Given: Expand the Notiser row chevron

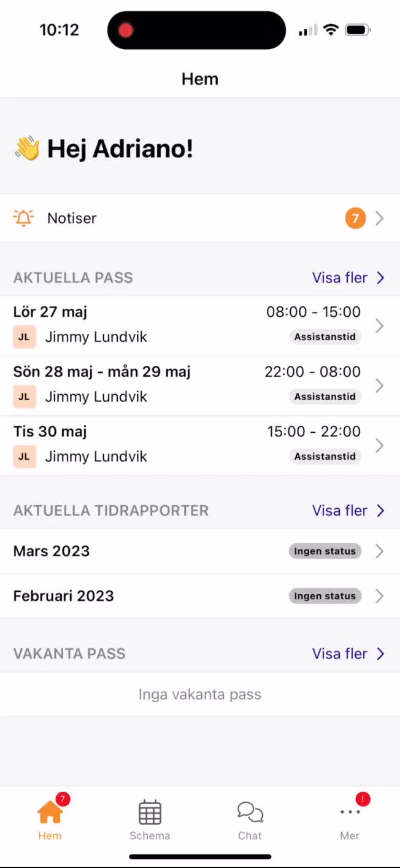Looking at the screenshot, I should point(380,218).
